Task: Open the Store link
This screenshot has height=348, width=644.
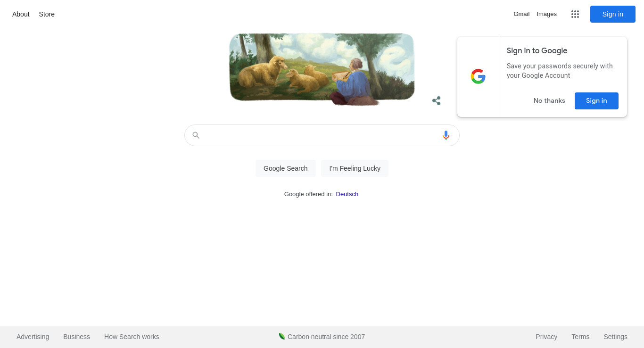Action: tap(47, 14)
